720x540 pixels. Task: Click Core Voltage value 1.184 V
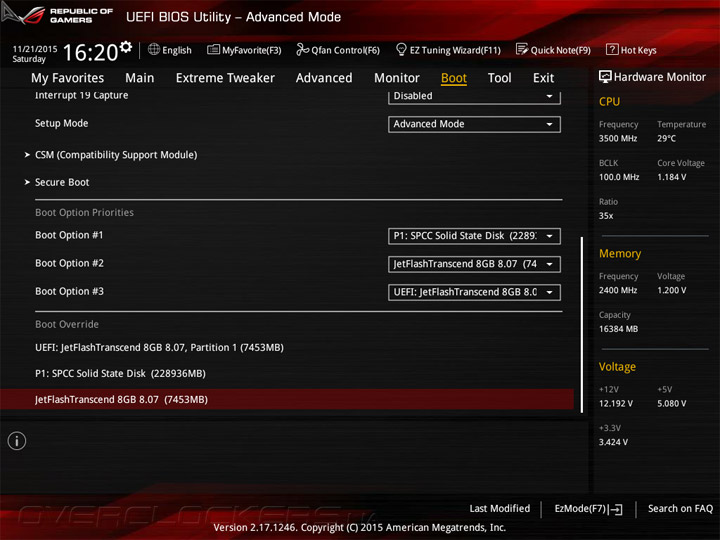pos(671,177)
